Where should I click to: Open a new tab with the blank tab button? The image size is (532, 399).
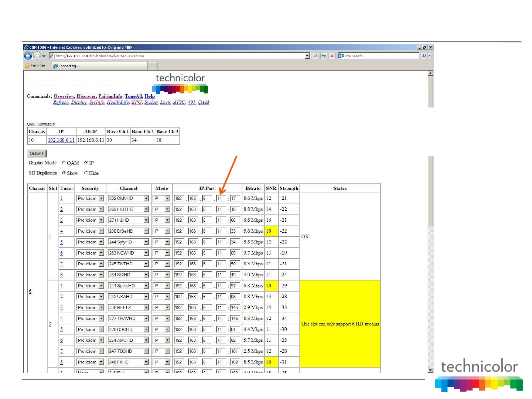point(152,66)
